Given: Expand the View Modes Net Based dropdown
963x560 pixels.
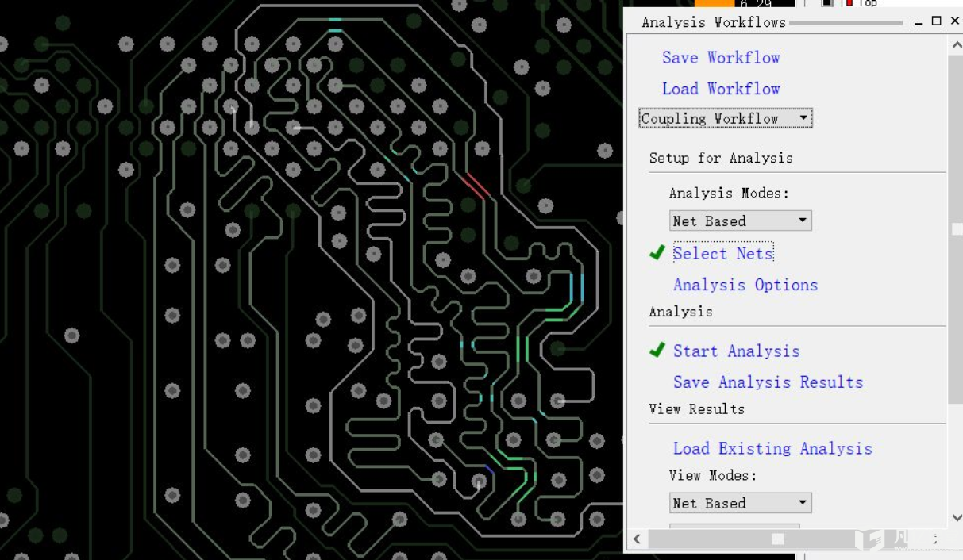Looking at the screenshot, I should (x=741, y=503).
